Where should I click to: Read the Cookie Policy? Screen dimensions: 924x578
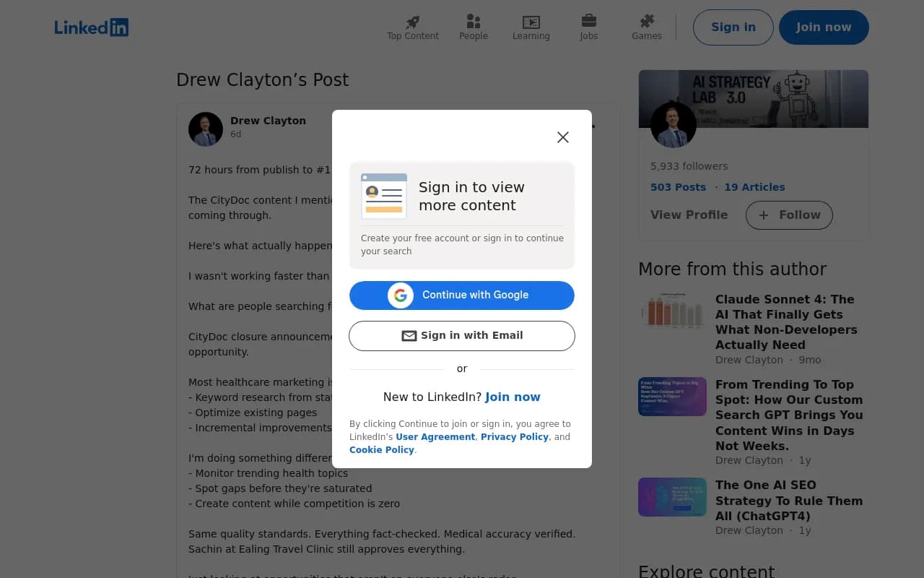pyautogui.click(x=381, y=449)
